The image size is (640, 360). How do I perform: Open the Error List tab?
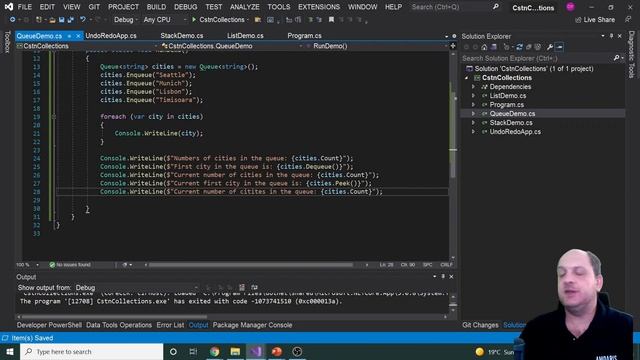click(x=170, y=325)
